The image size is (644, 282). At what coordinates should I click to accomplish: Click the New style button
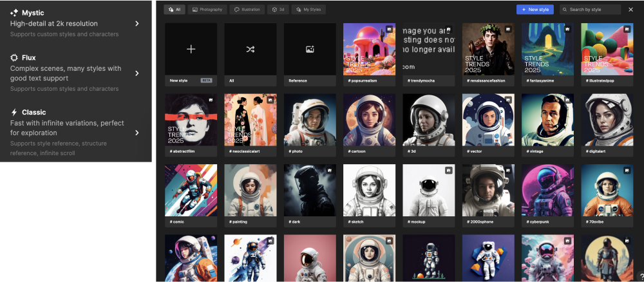[535, 10]
